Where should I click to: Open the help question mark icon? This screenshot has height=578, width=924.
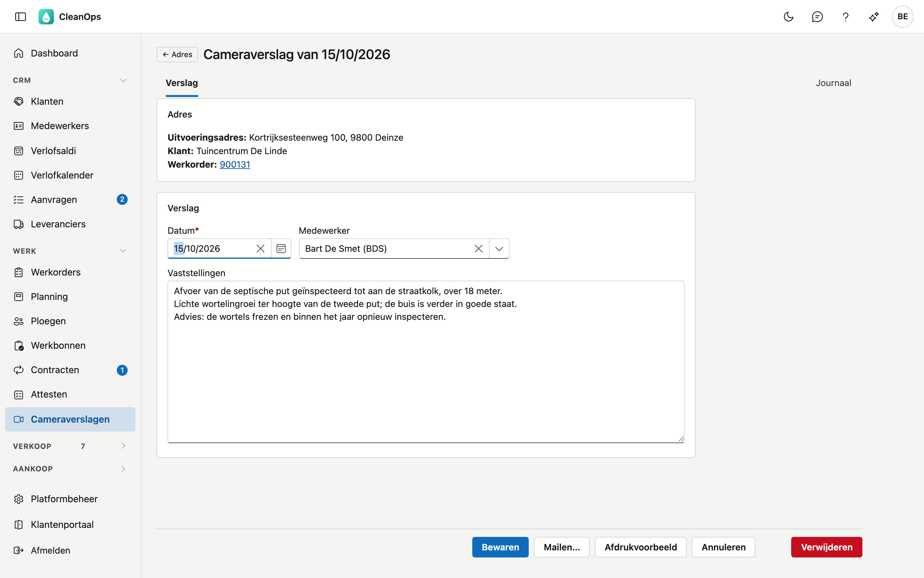coord(845,16)
